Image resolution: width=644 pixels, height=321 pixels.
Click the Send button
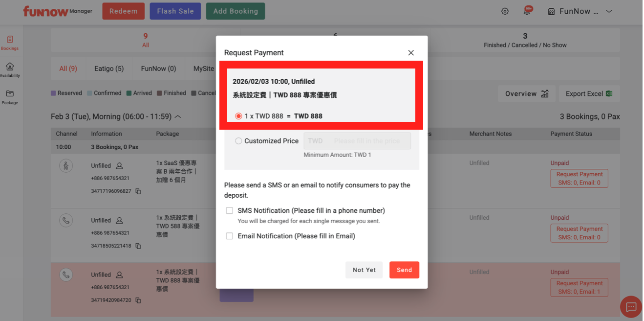pos(404,270)
